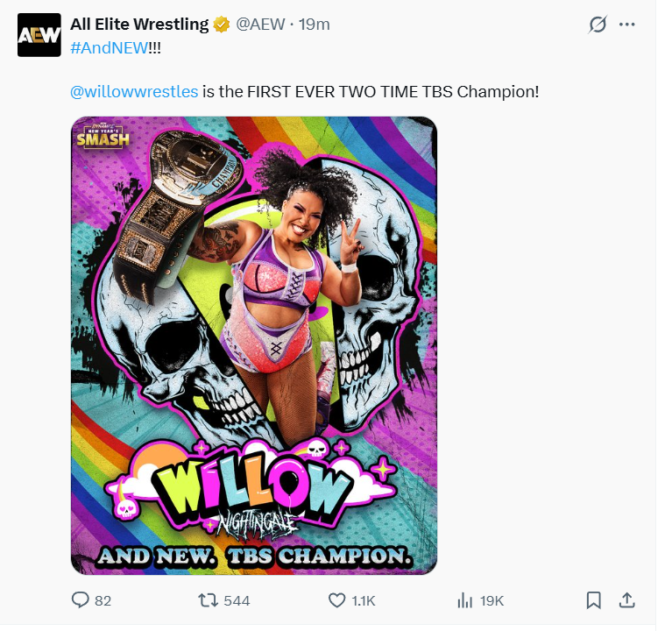
Task: Click the reply speech bubble icon
Action: [80, 600]
